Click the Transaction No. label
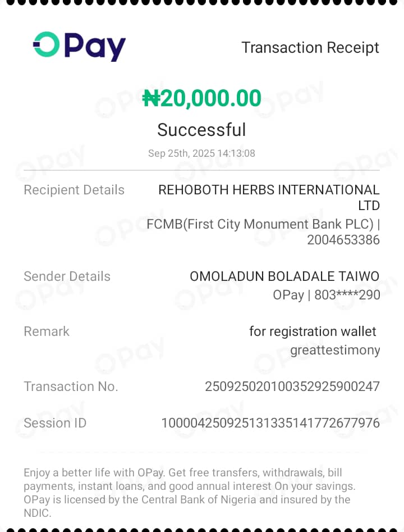This screenshot has height=532, width=404. pyautogui.click(x=71, y=387)
